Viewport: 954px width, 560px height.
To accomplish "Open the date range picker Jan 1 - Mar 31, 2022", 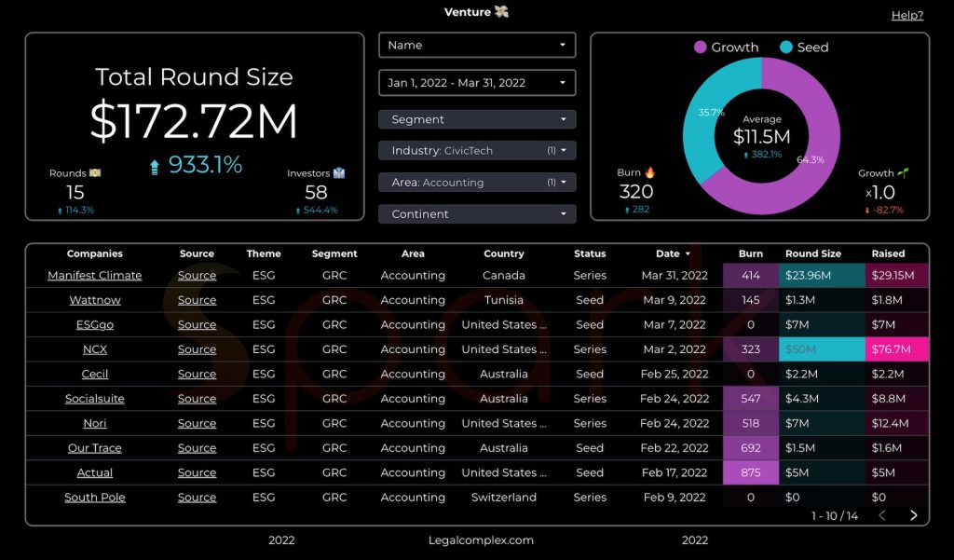I will (x=477, y=83).
